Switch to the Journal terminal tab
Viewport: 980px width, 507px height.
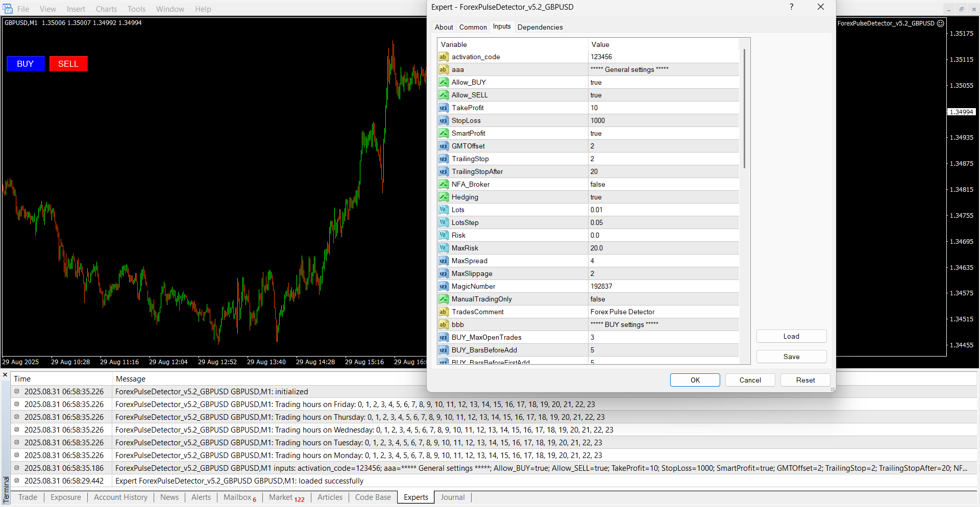(x=452, y=497)
